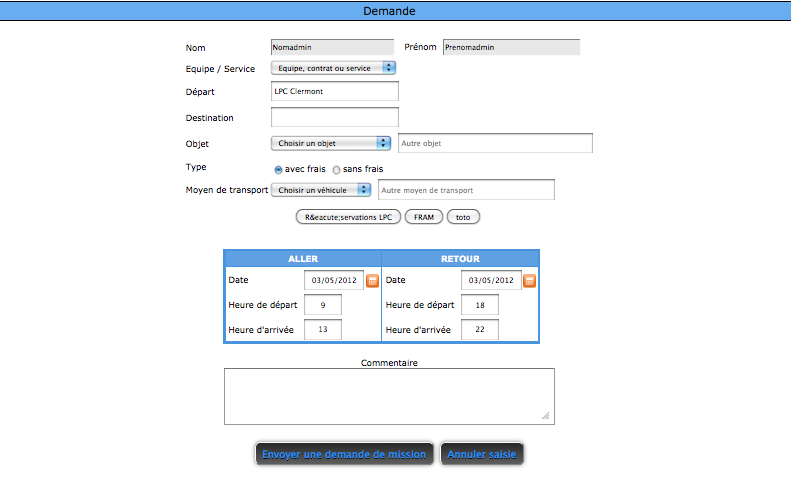
Task: Expand the Equipe / Service dropdown
Action: (x=334, y=68)
